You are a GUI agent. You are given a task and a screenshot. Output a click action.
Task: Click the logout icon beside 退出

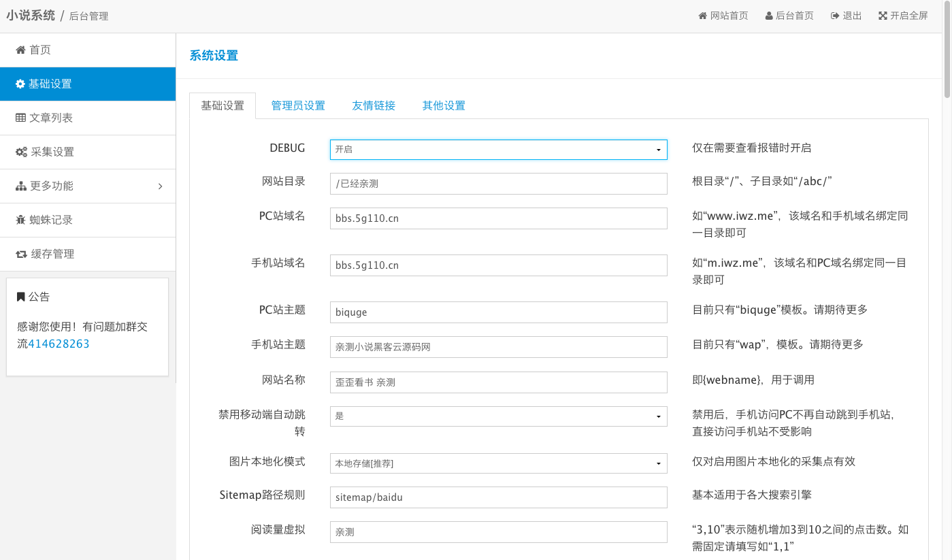(x=834, y=16)
